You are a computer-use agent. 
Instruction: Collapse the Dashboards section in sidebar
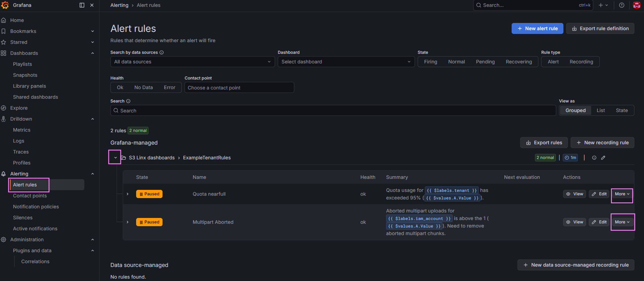[x=93, y=53]
